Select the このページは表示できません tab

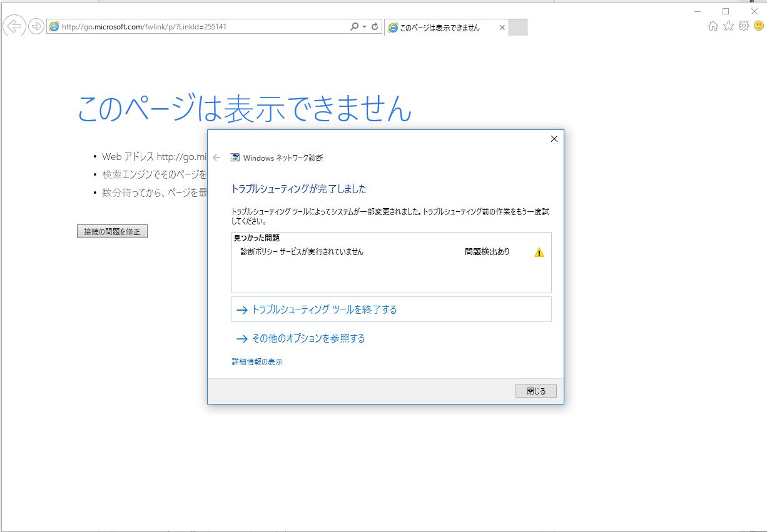439,28
